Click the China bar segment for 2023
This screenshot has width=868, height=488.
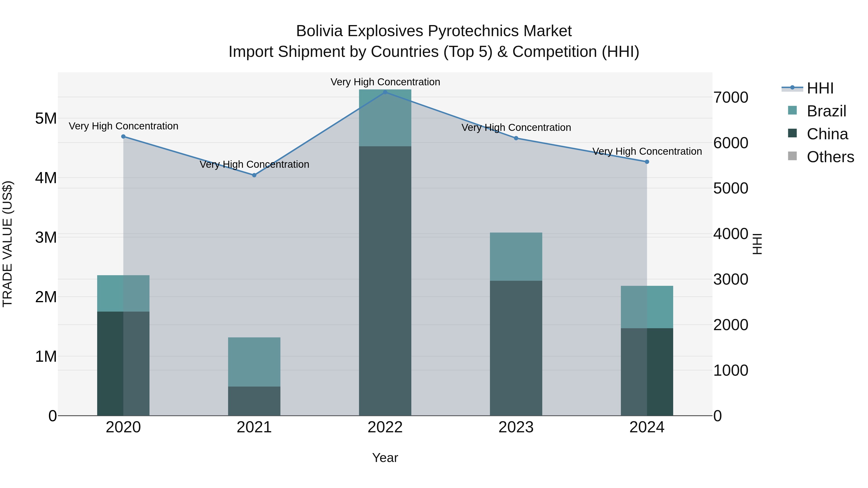tap(516, 348)
